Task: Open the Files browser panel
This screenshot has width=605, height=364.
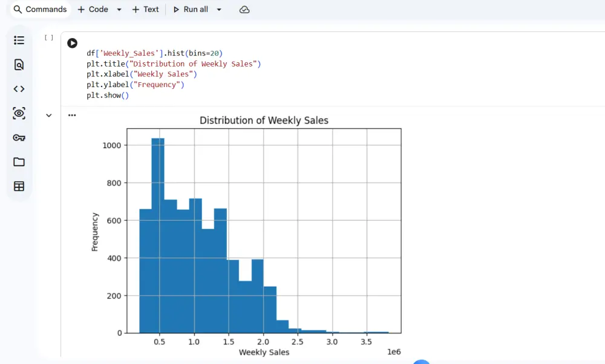Action: click(x=18, y=161)
